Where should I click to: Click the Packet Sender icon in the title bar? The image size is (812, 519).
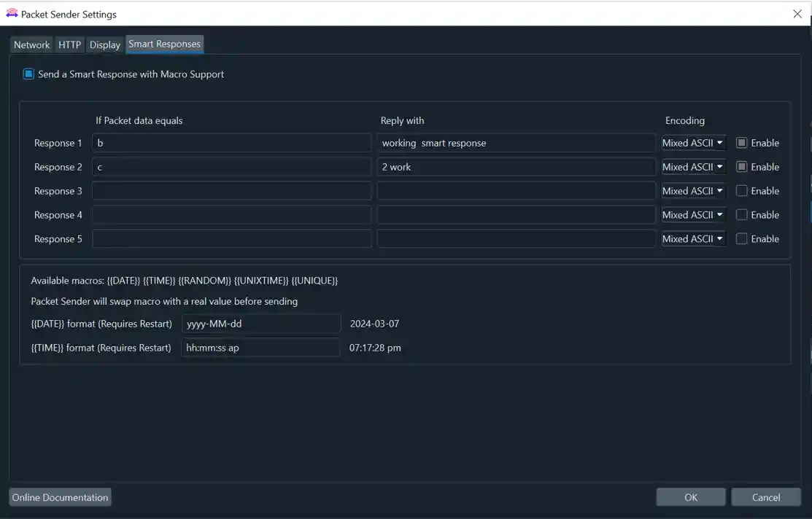pos(13,13)
